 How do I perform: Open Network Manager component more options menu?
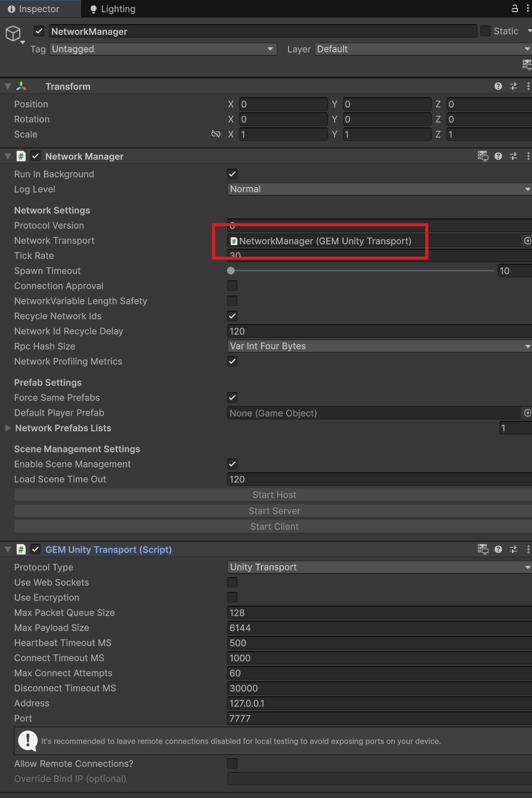527,156
